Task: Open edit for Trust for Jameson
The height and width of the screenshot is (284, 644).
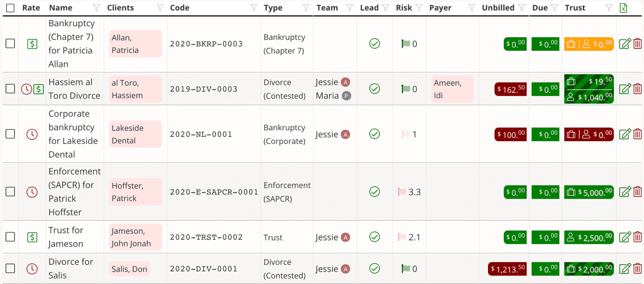Action: 625,237
